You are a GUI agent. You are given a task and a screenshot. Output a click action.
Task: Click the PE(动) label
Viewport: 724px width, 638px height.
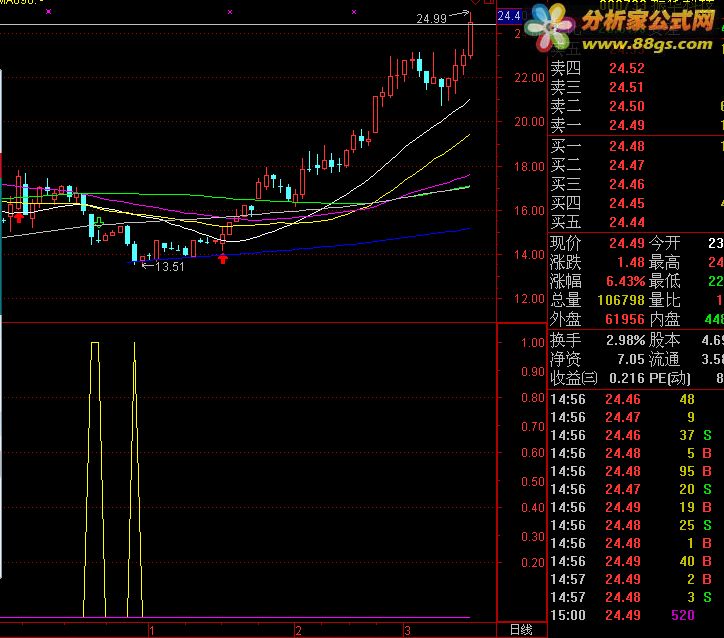point(670,378)
